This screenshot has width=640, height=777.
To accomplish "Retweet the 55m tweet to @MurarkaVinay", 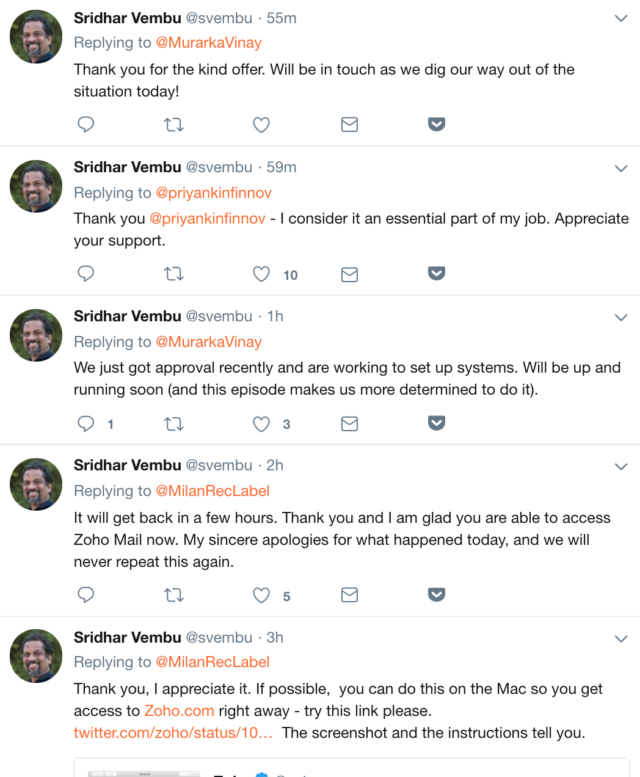I will coord(173,124).
